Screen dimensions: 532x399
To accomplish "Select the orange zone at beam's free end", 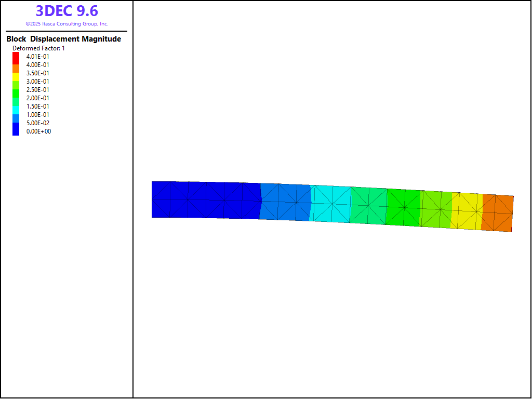I will (497, 212).
